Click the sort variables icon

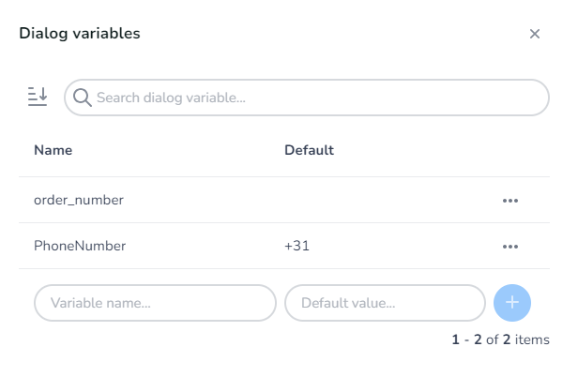(x=38, y=97)
